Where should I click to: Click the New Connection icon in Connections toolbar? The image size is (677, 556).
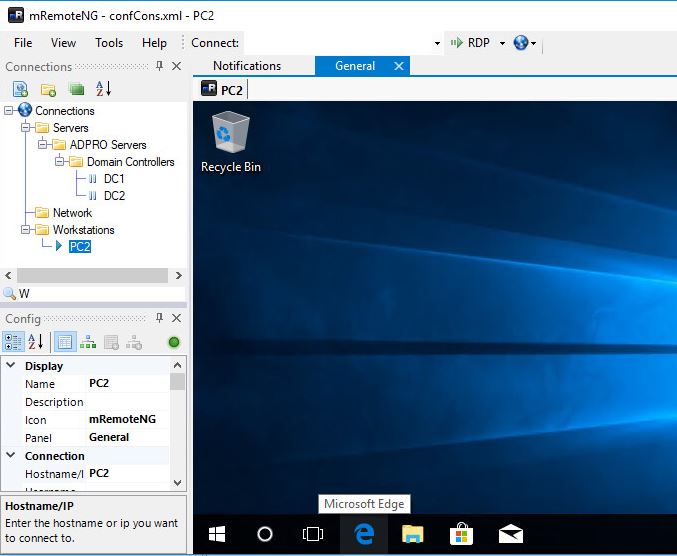20,89
